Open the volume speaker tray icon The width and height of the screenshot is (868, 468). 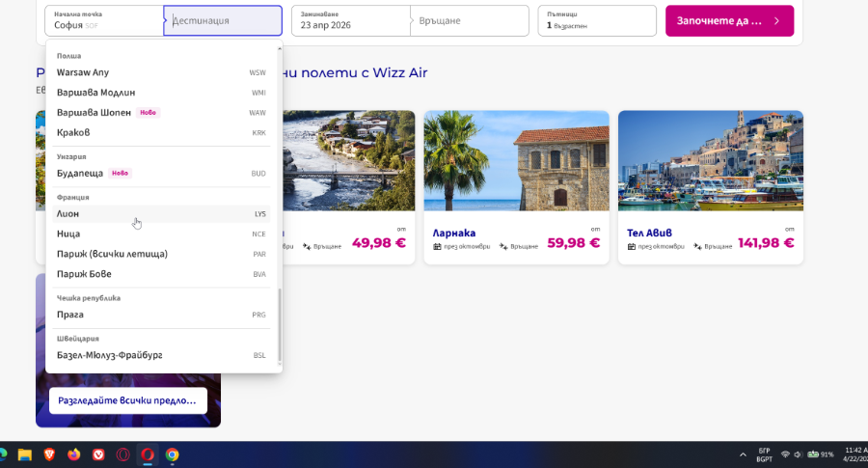798,454
